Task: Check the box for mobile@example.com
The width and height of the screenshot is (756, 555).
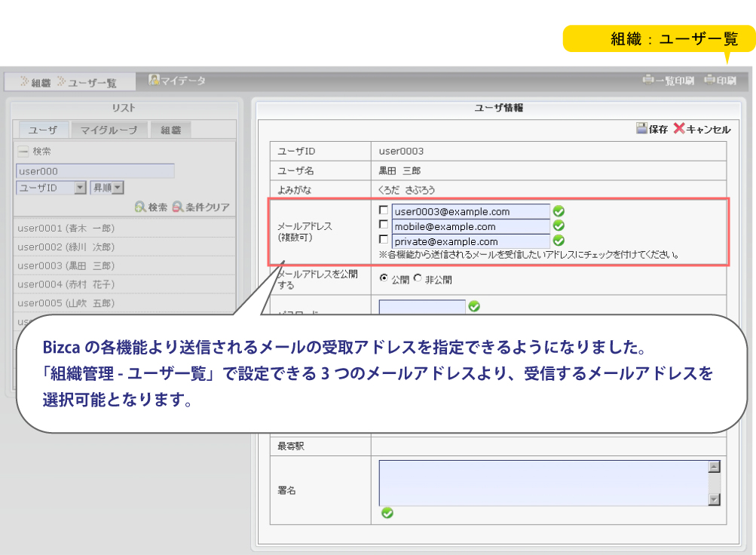Action: click(384, 224)
